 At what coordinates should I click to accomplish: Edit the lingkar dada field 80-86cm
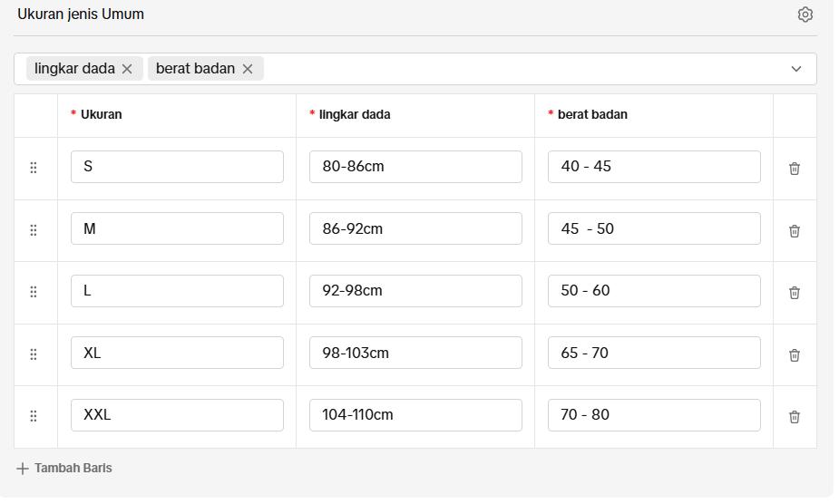click(415, 167)
